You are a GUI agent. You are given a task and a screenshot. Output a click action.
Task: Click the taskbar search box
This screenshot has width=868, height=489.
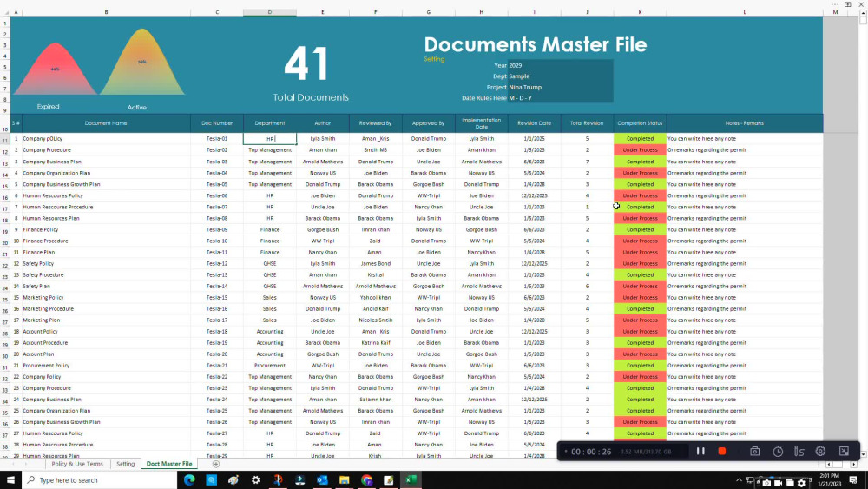coord(100,480)
